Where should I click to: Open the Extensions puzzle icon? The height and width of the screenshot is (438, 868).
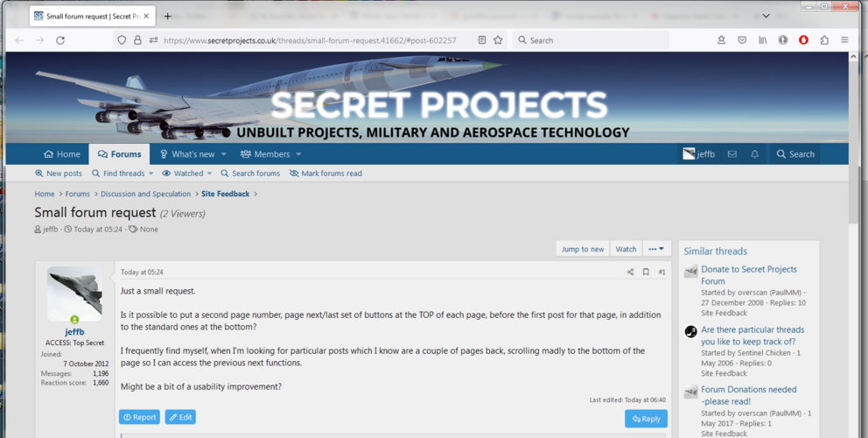pos(824,40)
